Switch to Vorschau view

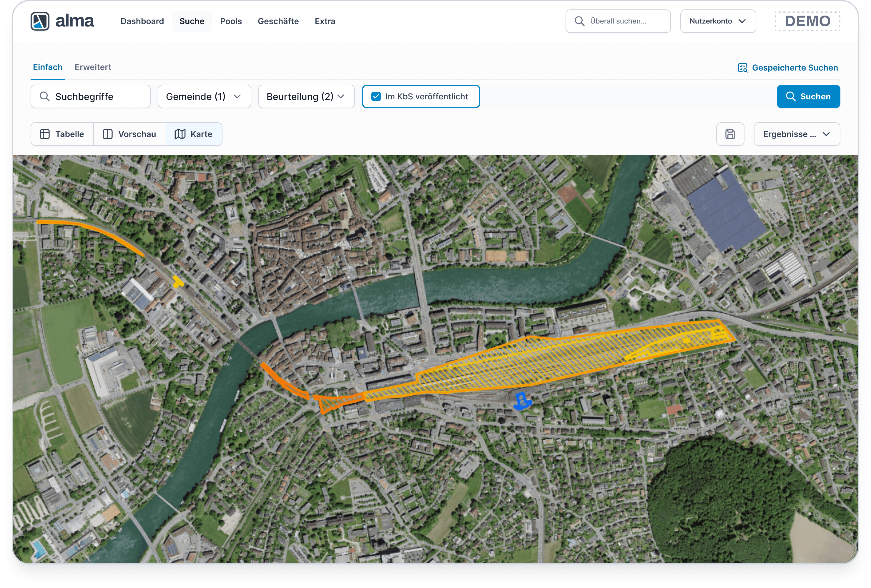pyautogui.click(x=130, y=134)
